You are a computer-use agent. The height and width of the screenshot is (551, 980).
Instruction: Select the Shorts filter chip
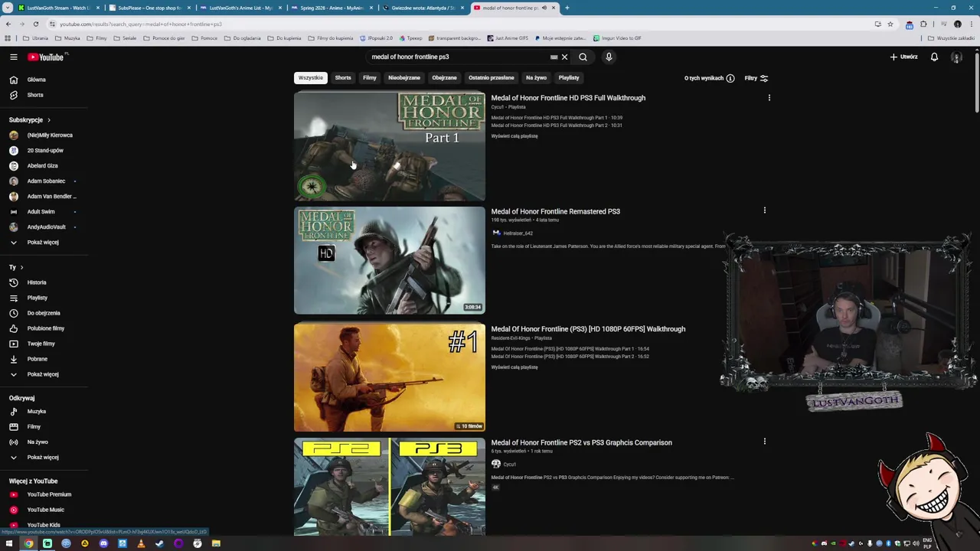[x=342, y=78]
